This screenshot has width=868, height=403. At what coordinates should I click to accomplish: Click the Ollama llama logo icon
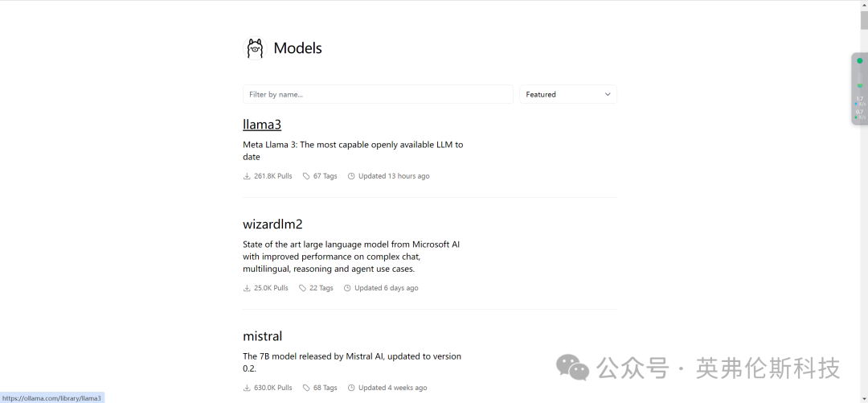coord(255,48)
